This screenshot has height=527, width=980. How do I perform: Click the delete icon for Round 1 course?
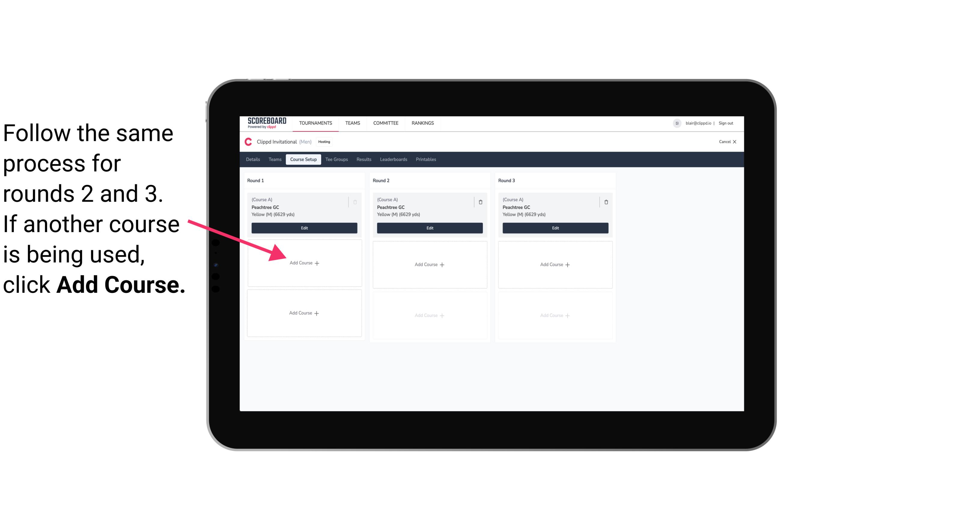356,202
